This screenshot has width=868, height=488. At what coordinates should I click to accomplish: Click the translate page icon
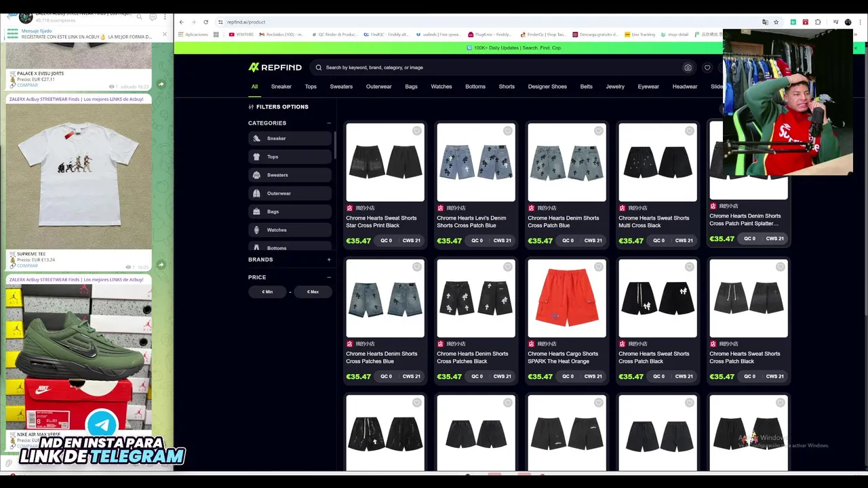tap(765, 22)
